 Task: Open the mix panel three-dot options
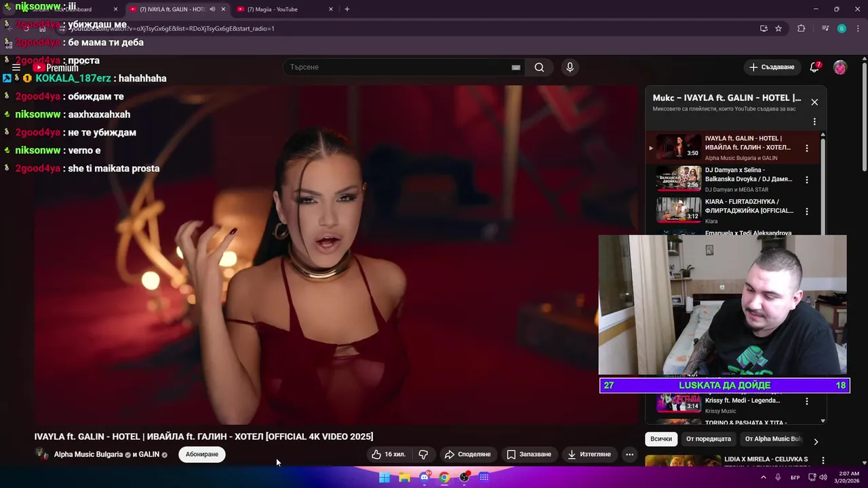coord(814,122)
